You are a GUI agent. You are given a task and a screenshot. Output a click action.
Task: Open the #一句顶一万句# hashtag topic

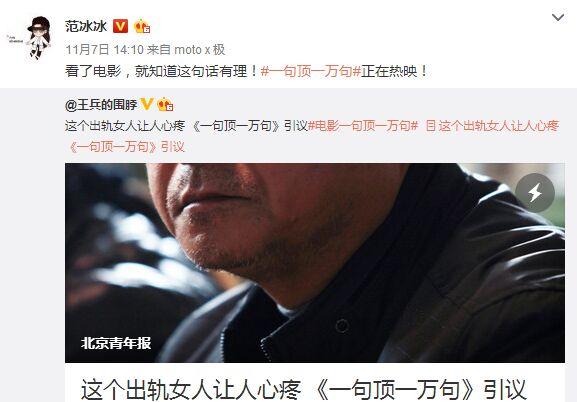(311, 71)
